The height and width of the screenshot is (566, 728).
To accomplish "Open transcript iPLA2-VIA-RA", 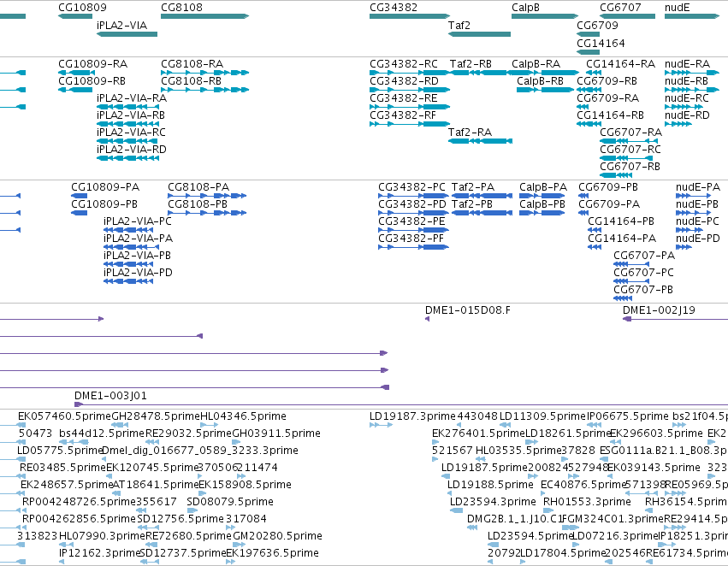I will [x=127, y=107].
